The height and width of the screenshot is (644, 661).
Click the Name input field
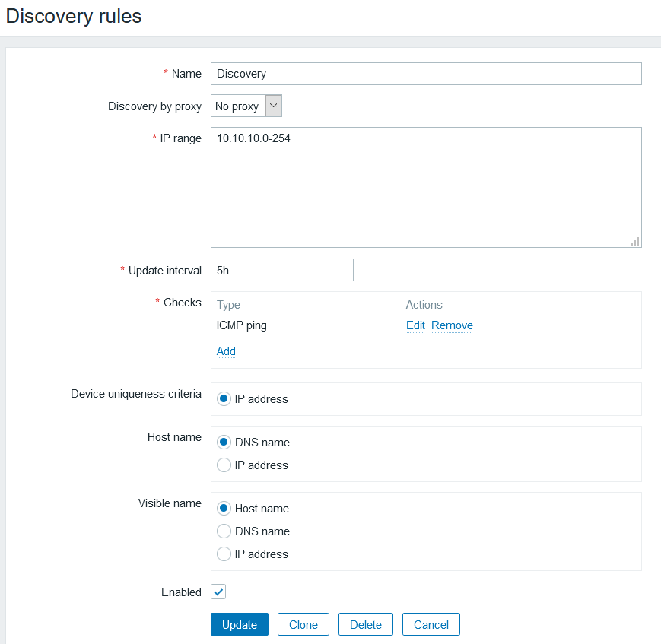click(x=426, y=74)
